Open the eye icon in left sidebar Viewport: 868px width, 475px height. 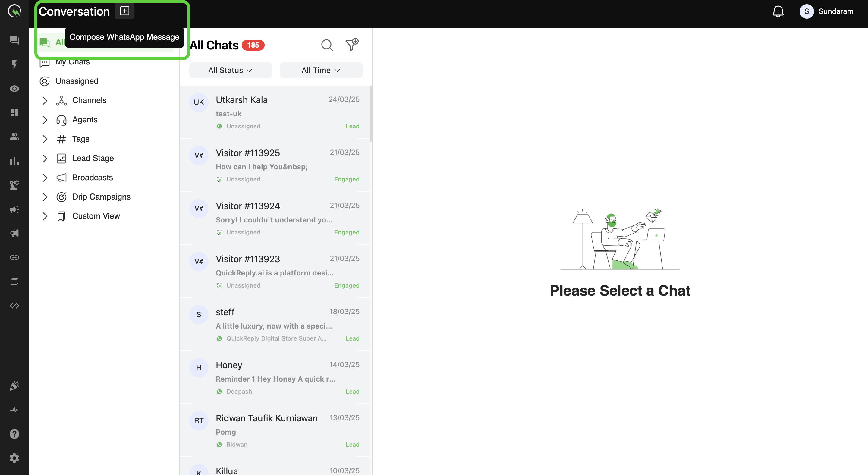coord(14,89)
